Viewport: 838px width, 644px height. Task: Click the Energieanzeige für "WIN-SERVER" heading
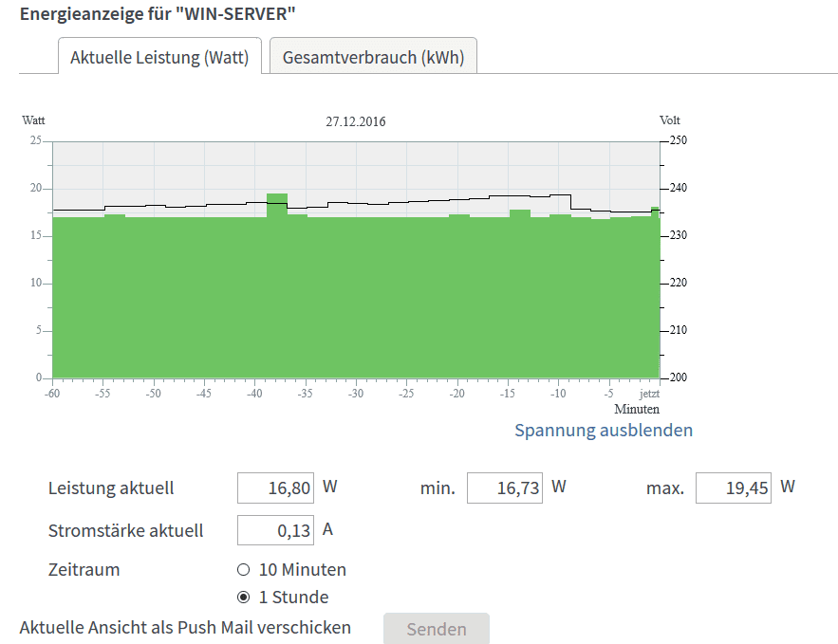pos(158,13)
